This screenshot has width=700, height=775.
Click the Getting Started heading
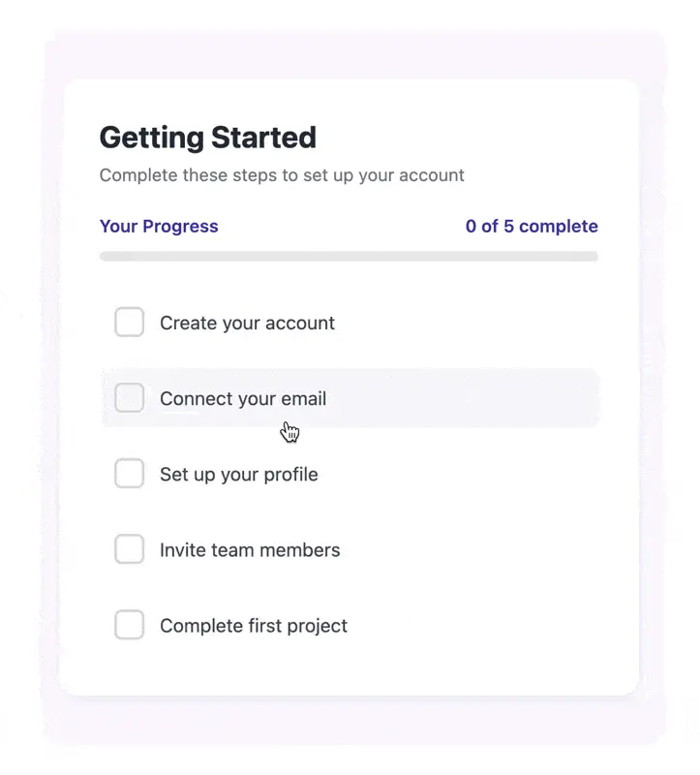pyautogui.click(x=207, y=138)
